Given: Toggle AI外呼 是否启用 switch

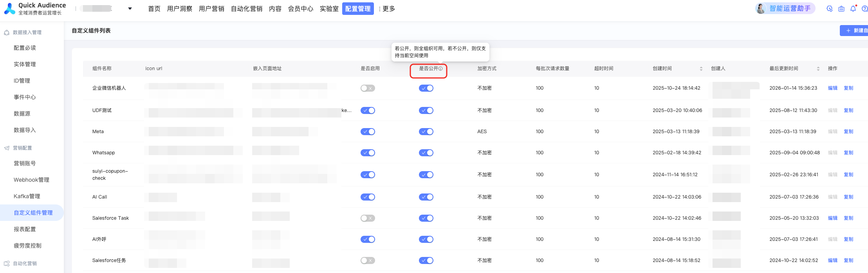Looking at the screenshot, I should [368, 239].
